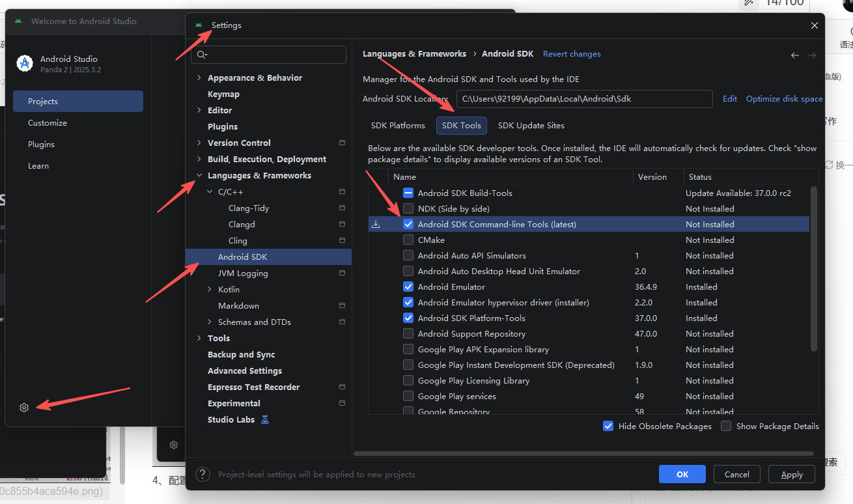Disable Hide Obsolete Packages
853x504 pixels.
(608, 427)
